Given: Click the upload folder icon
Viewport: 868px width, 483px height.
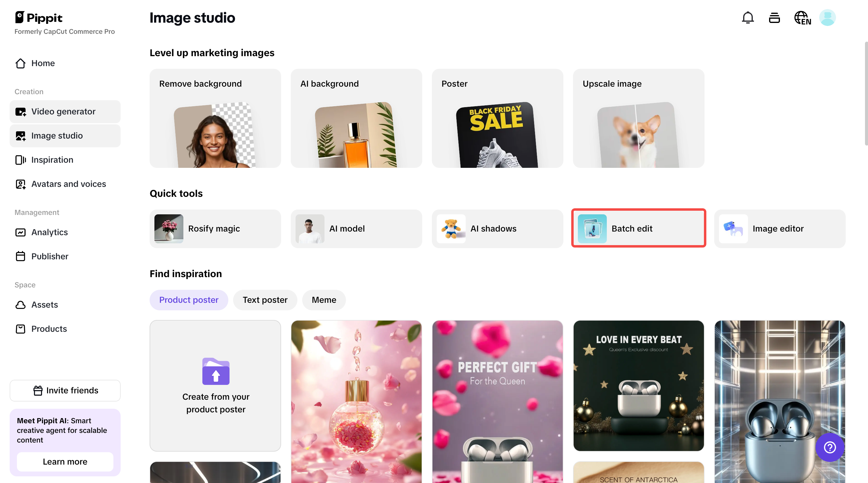Looking at the screenshot, I should (x=216, y=371).
